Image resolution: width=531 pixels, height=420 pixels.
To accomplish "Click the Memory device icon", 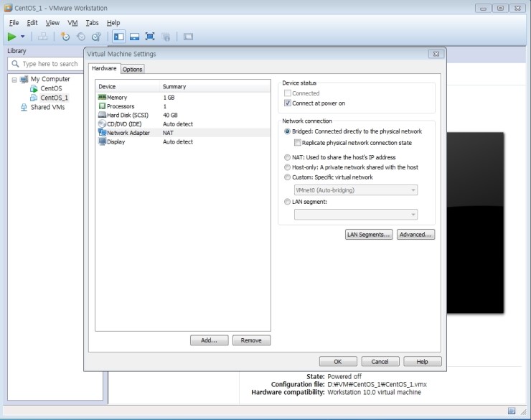I will 102,97.
